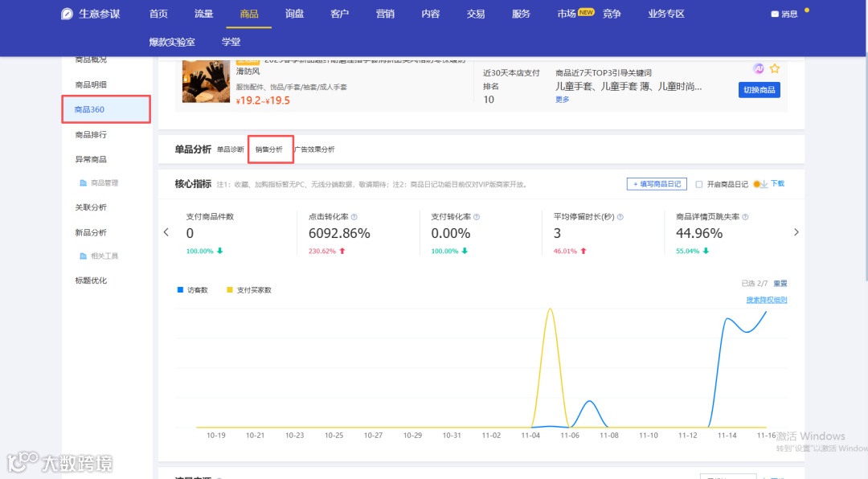Select the 商品 navigation tab
868x479 pixels.
tap(249, 14)
